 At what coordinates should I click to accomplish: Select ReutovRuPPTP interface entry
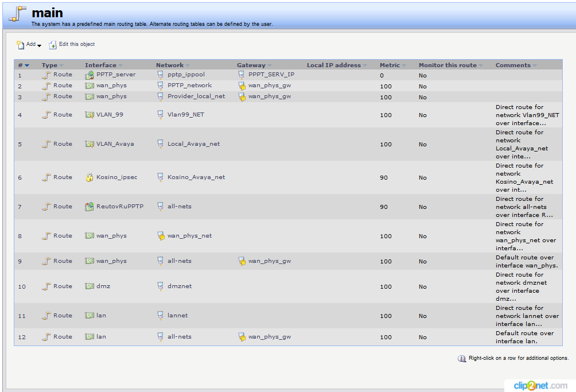point(120,206)
